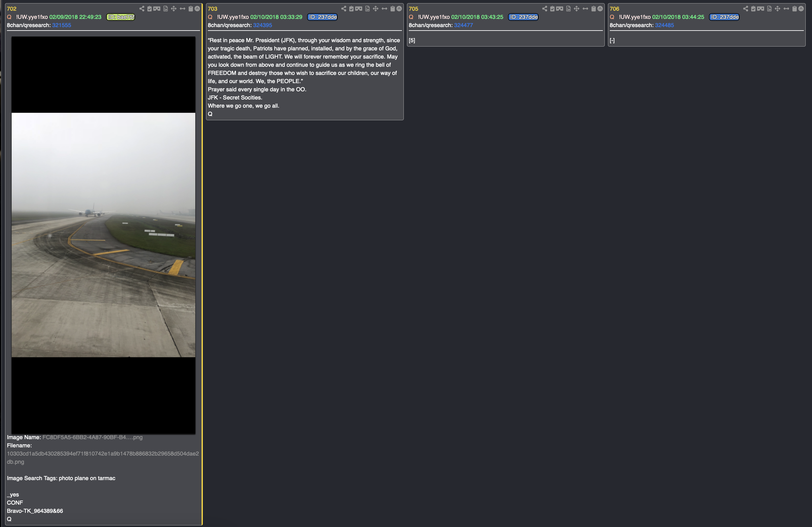This screenshot has height=527, width=812.
Task: Click the timestamp 02/10/2018 03:44:25
Action: [x=678, y=17]
